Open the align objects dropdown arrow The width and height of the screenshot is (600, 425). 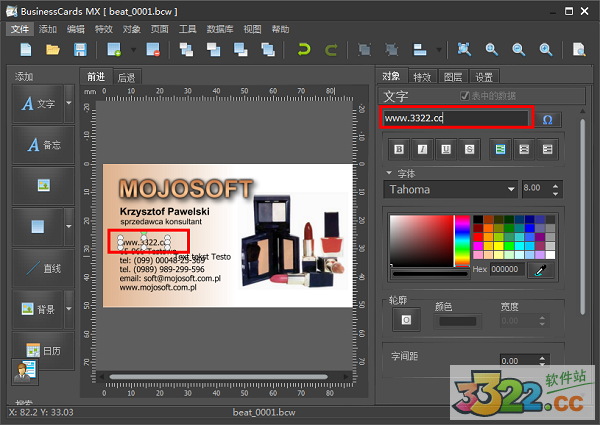coord(439,50)
